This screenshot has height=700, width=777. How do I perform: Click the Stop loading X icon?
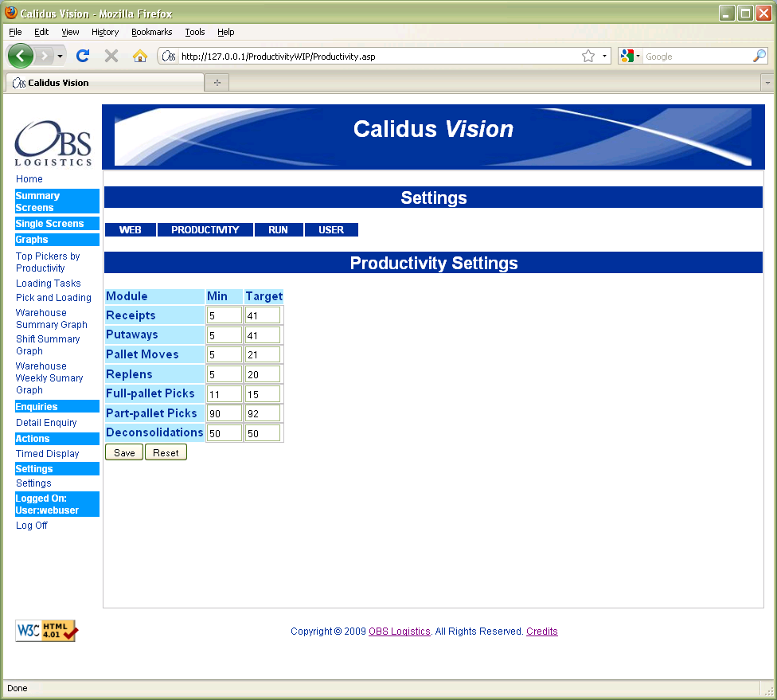[111, 56]
